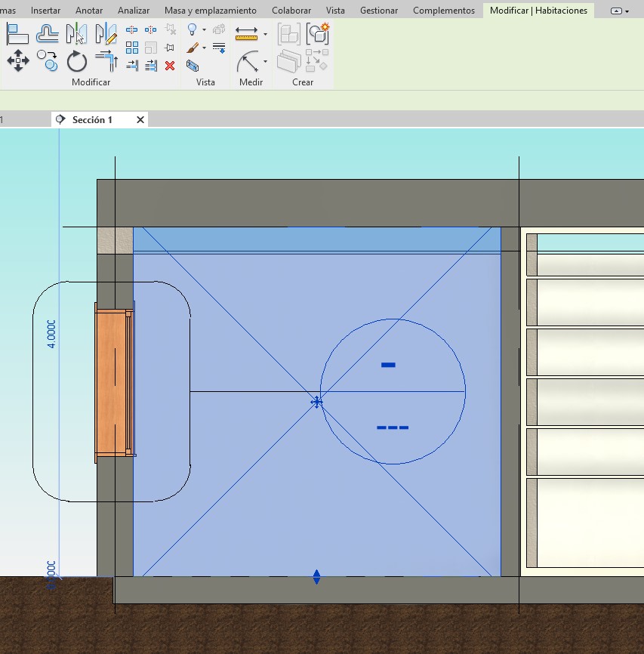Viewport: 644px width, 654px height.
Task: Expand the light bulb hide-in-view dropdown
Action: (x=204, y=30)
